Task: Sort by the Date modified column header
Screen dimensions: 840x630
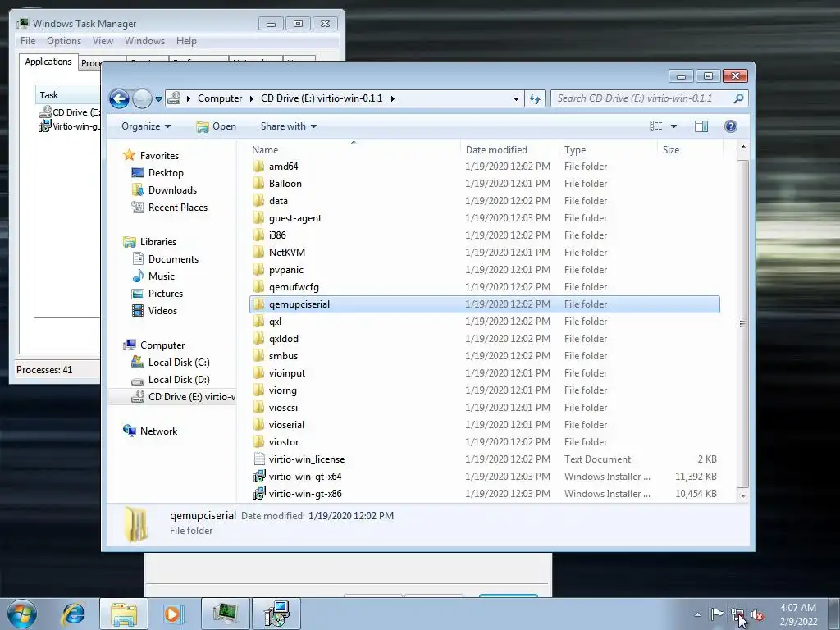Action: pyautogui.click(x=496, y=150)
